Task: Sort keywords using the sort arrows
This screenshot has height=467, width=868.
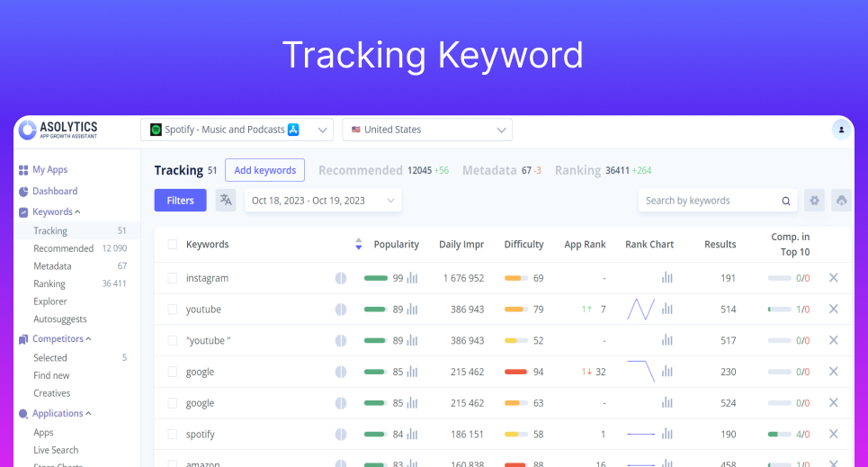Action: click(358, 244)
